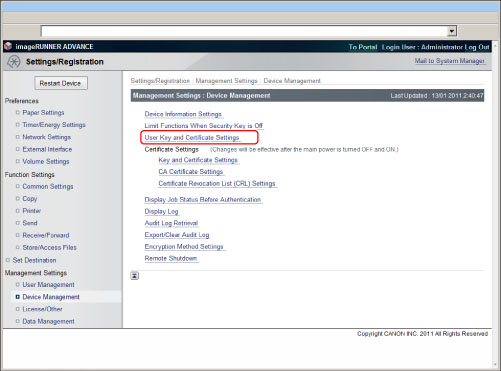501x371 pixels.
Task: Click the Settings/Registration gear icon
Action: coord(14,62)
